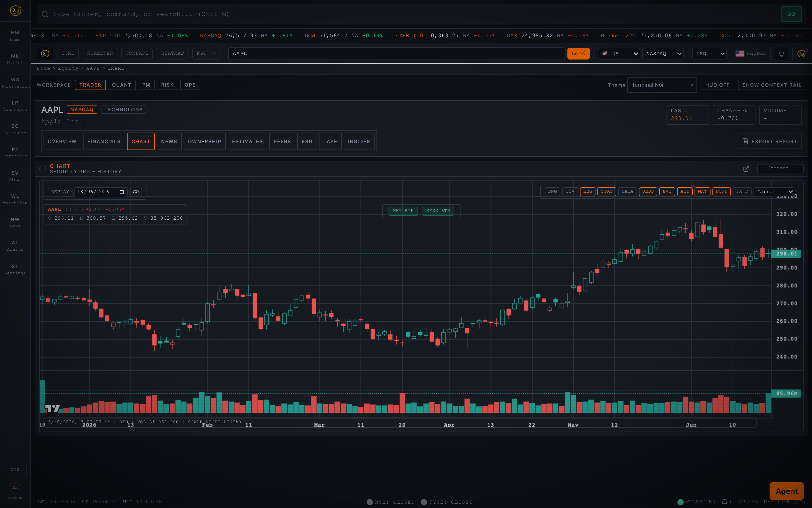
Task: Click the CMD button in the sidebar
Action: click(15, 470)
